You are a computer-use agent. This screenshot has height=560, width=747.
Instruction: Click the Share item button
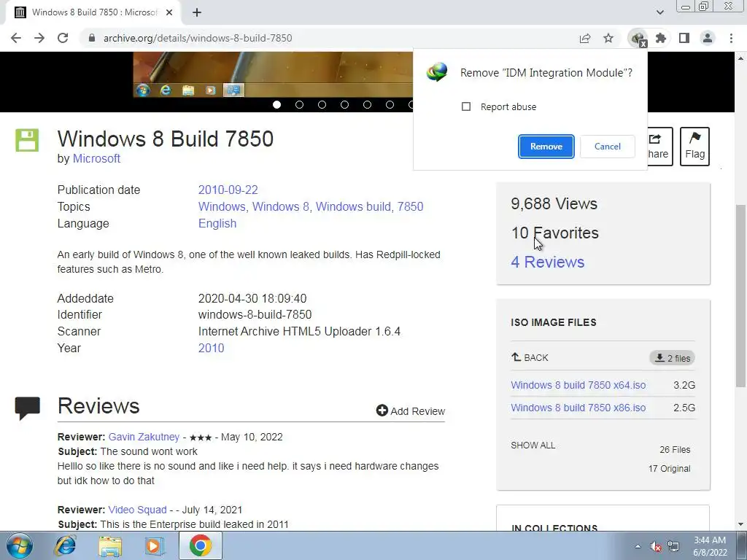point(659,146)
